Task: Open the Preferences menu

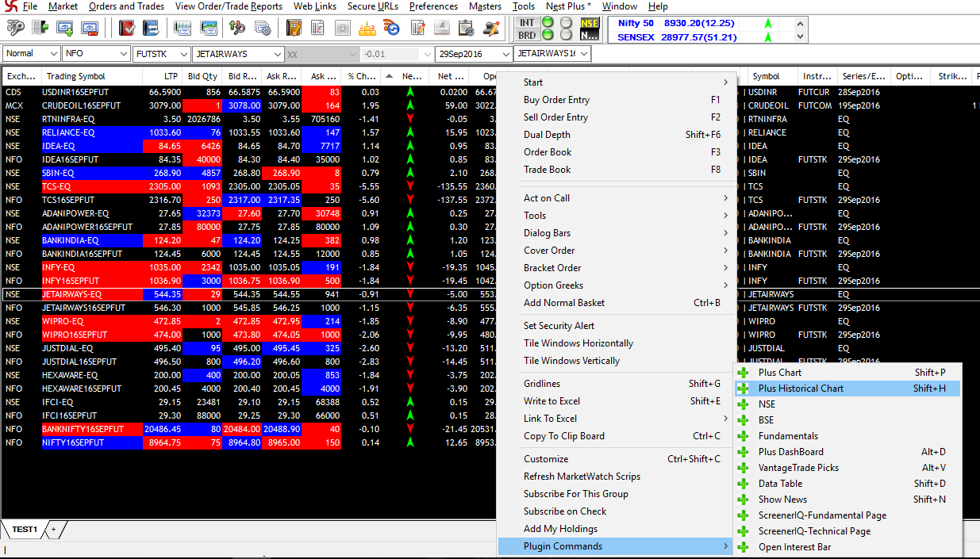Action: (433, 6)
